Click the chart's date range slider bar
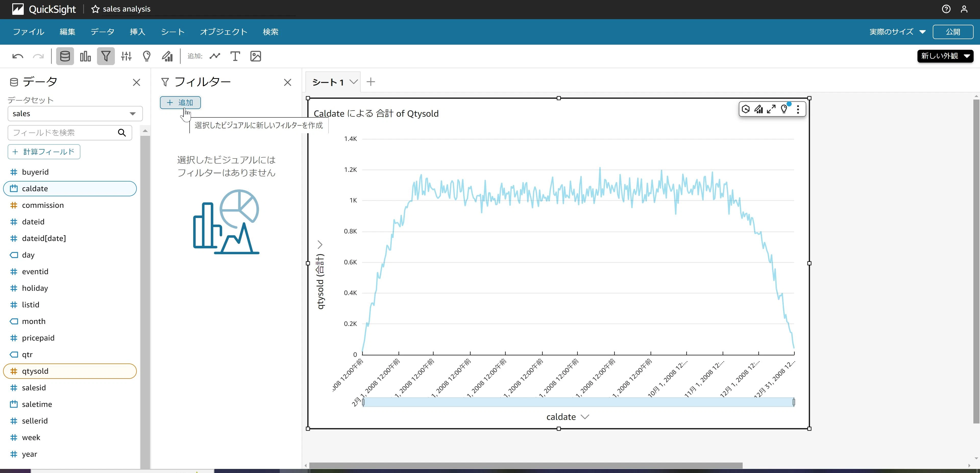This screenshot has width=980, height=473. tap(578, 402)
